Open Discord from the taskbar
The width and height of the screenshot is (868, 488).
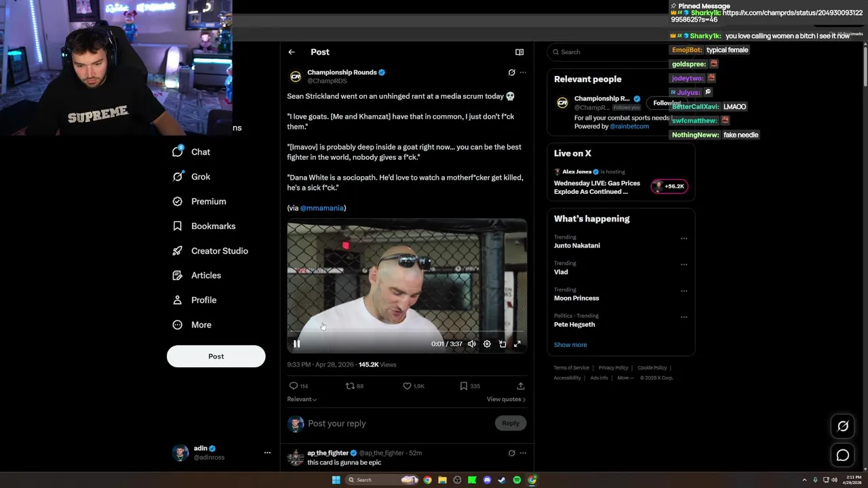[487, 480]
